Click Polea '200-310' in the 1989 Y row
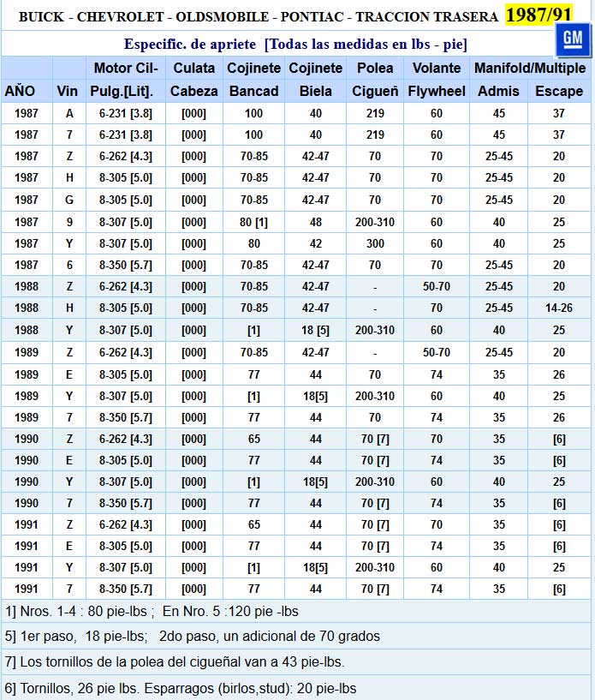The image size is (595, 700). 375,396
